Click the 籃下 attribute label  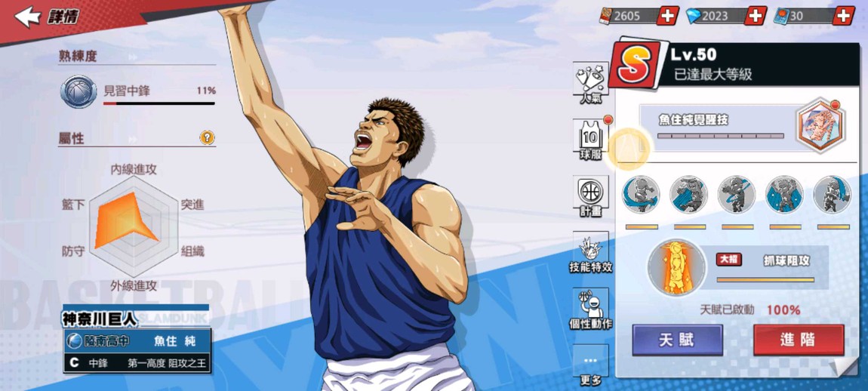(x=74, y=205)
